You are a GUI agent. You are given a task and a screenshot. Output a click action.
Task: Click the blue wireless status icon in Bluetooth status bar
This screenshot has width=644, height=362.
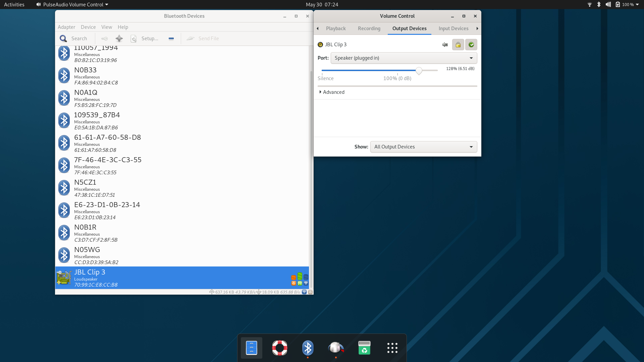tap(304, 292)
